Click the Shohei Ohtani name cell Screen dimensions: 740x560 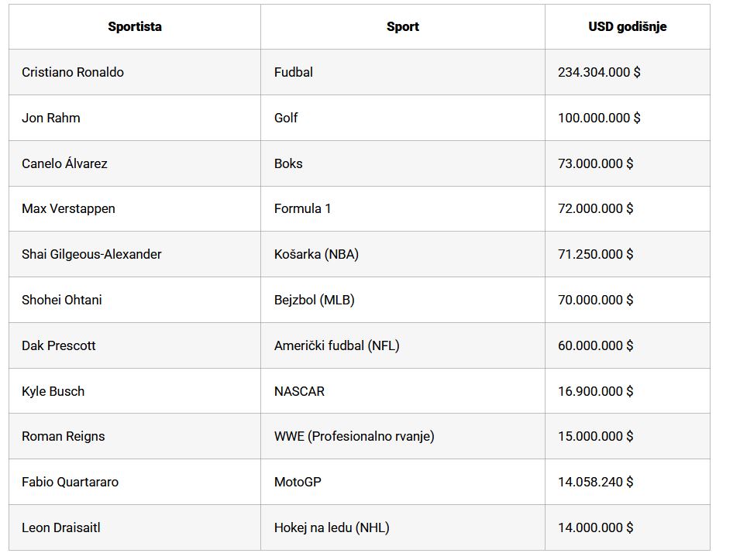coord(62,300)
